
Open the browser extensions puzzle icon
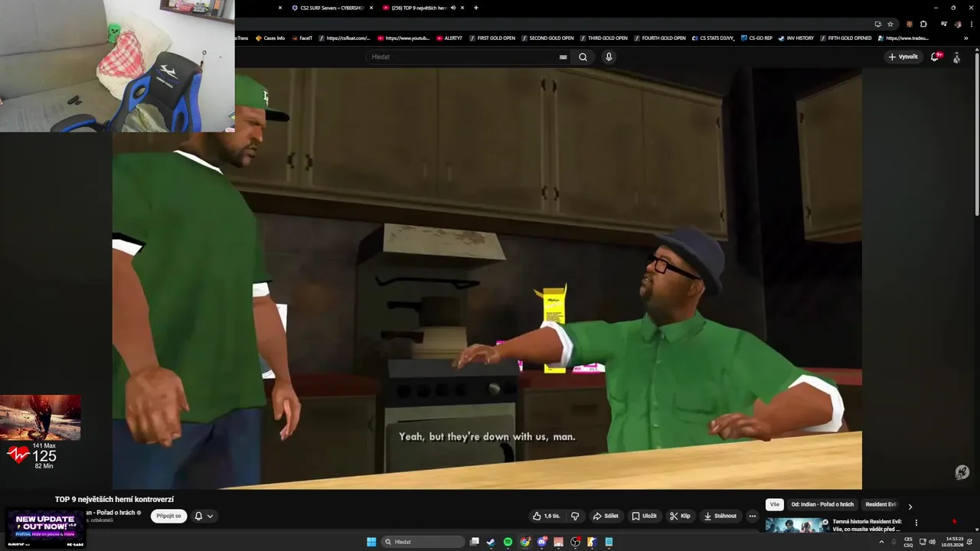pos(923,24)
